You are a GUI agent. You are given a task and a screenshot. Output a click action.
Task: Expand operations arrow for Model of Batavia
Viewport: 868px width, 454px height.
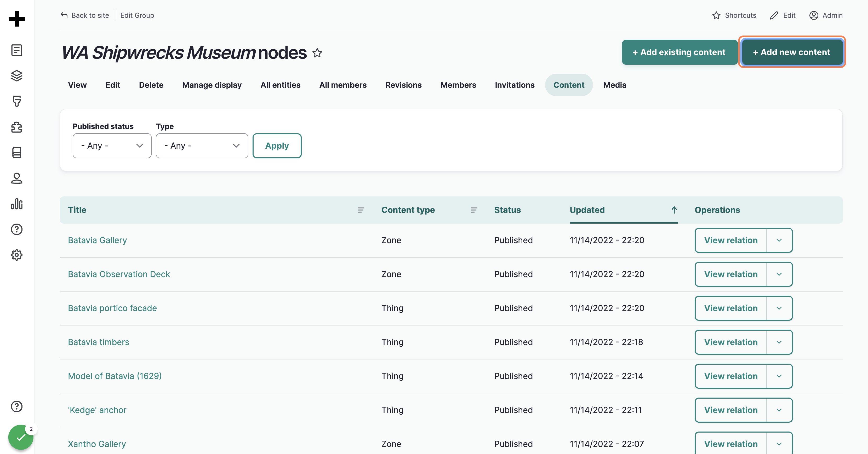point(779,376)
